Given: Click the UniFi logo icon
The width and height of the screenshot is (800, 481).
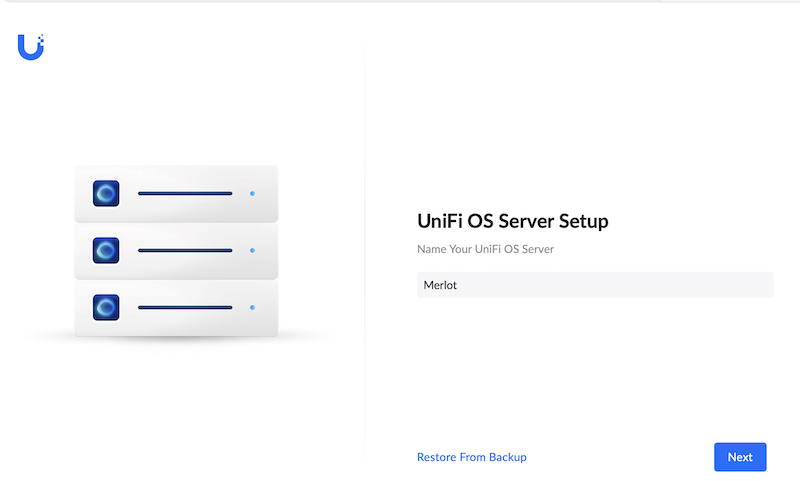Looking at the screenshot, I should click(31, 47).
